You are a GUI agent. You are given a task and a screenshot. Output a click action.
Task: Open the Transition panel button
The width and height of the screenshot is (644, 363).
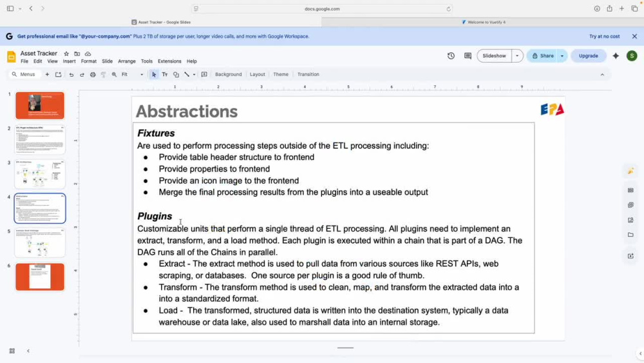308,74
